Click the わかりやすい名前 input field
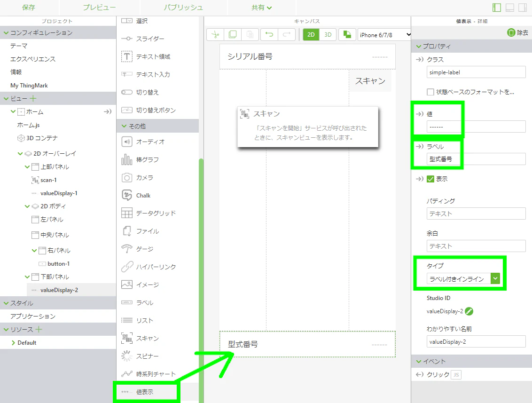This screenshot has height=403, width=532. [x=476, y=341]
